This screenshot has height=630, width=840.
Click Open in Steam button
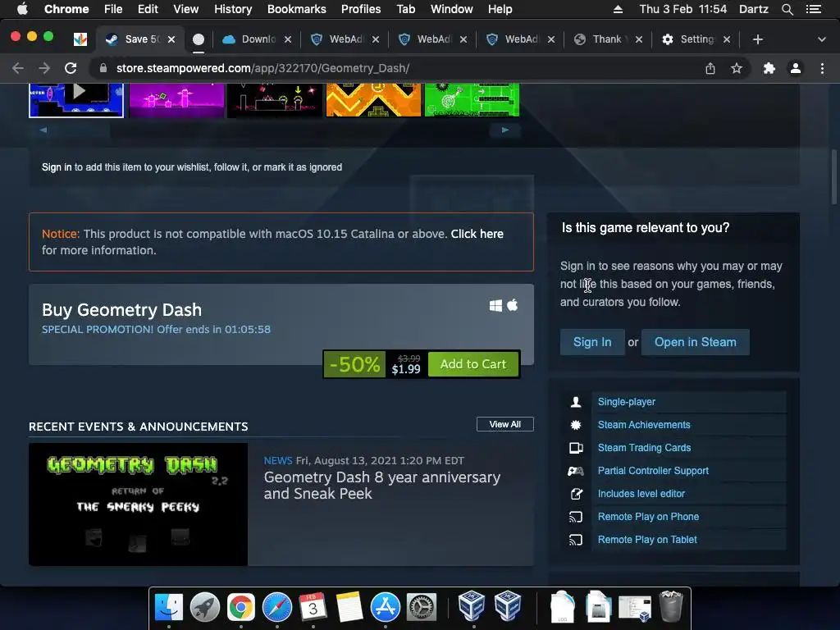pos(696,342)
